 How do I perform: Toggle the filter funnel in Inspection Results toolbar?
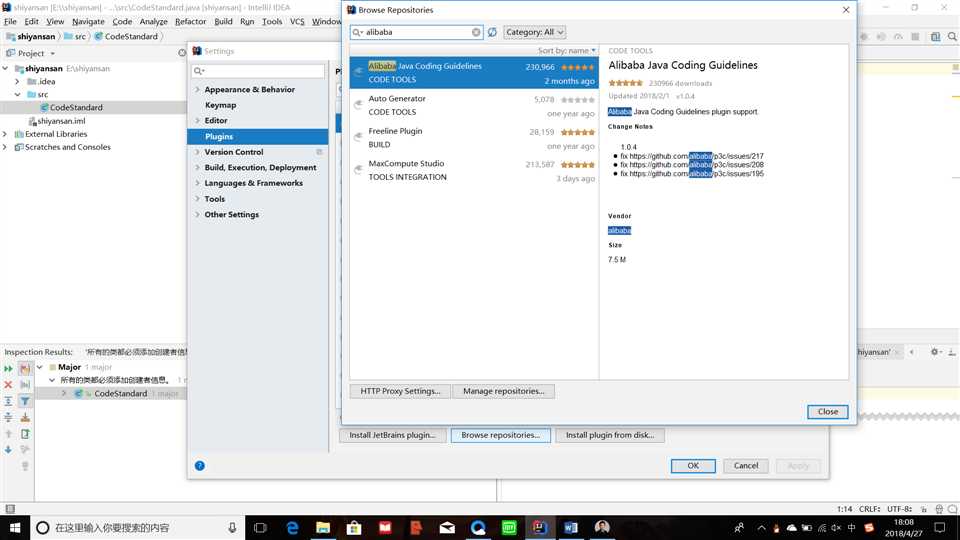coord(25,401)
